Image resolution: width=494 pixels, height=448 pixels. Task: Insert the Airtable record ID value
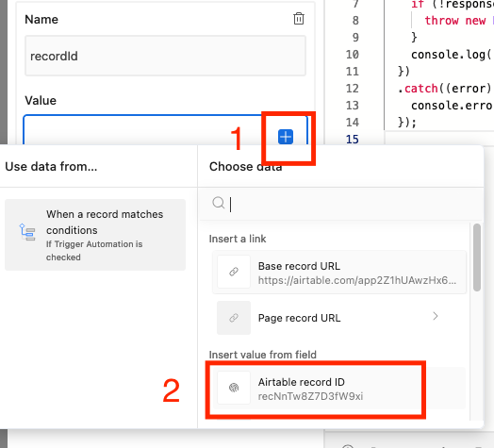tap(339, 389)
